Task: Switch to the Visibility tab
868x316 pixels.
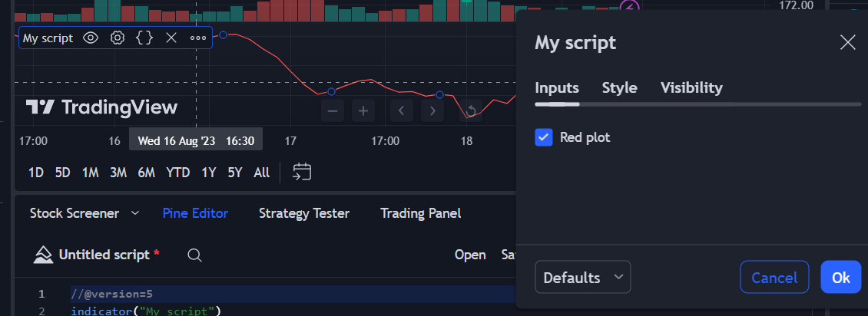Action: pos(691,88)
